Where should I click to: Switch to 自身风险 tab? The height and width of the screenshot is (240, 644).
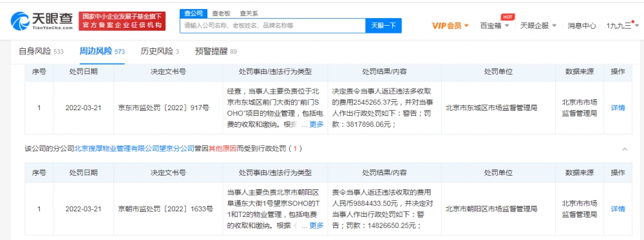coord(41,51)
